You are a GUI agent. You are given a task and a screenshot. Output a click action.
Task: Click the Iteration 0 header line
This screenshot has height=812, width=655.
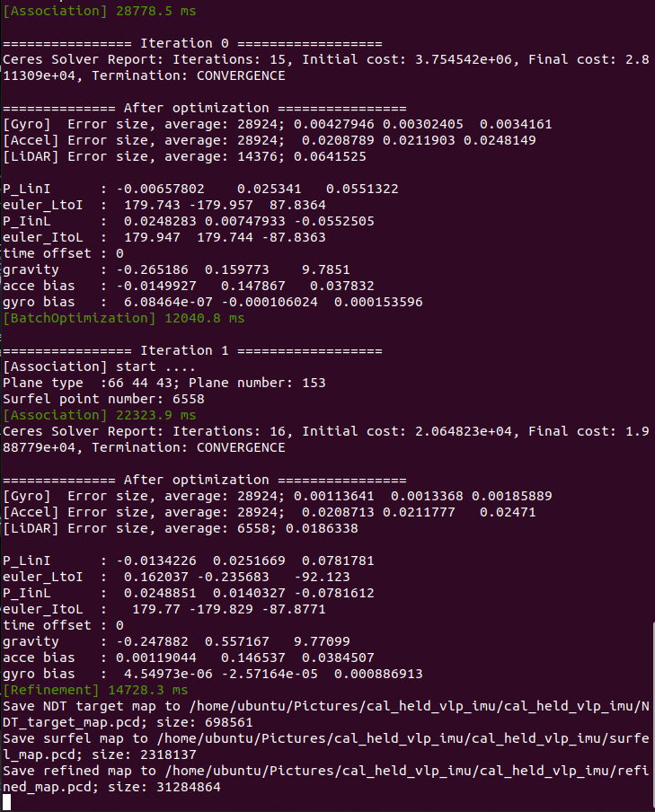(x=193, y=43)
